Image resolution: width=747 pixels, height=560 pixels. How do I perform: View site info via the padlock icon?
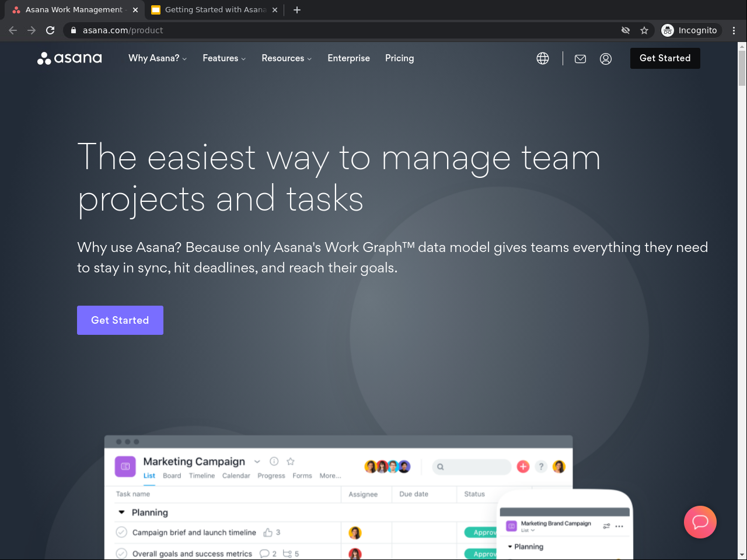coord(74,30)
